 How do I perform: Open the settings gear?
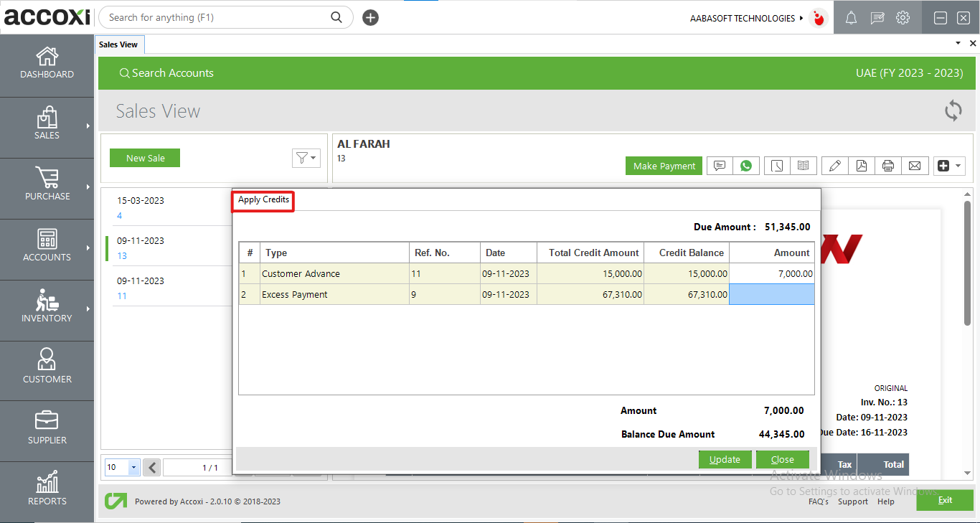pos(903,17)
